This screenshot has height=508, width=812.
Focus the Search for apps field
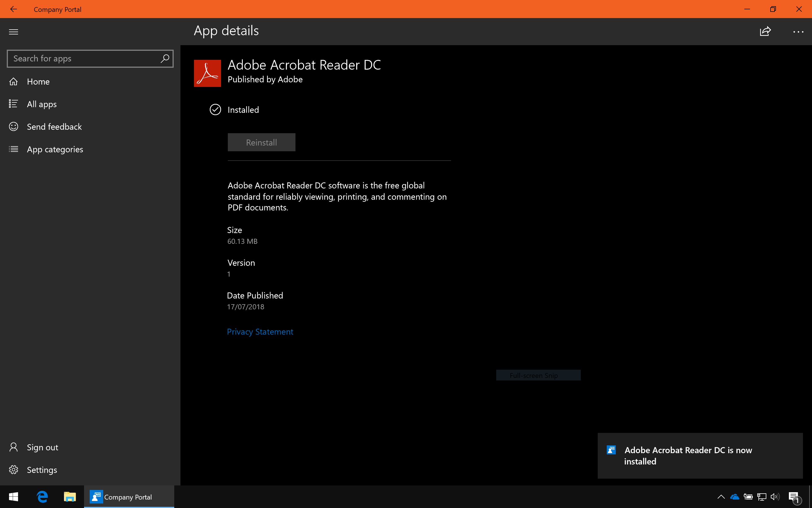tap(90, 59)
